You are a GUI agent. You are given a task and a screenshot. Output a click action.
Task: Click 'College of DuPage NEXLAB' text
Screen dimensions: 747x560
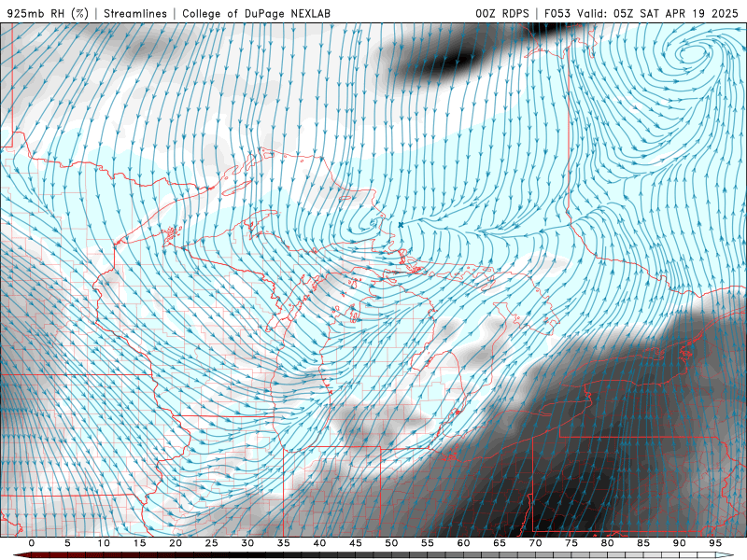[x=256, y=13]
